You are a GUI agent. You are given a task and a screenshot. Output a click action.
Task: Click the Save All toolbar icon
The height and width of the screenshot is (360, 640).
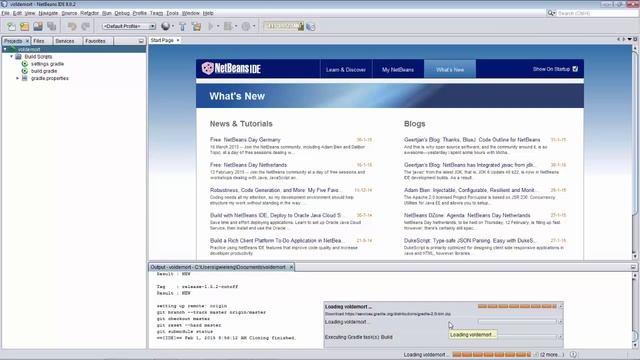51,27
